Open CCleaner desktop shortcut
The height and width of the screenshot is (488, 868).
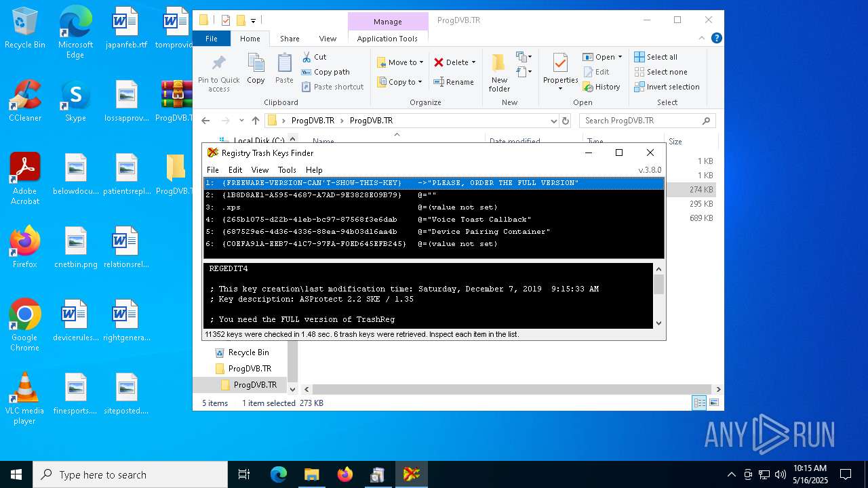tap(25, 101)
